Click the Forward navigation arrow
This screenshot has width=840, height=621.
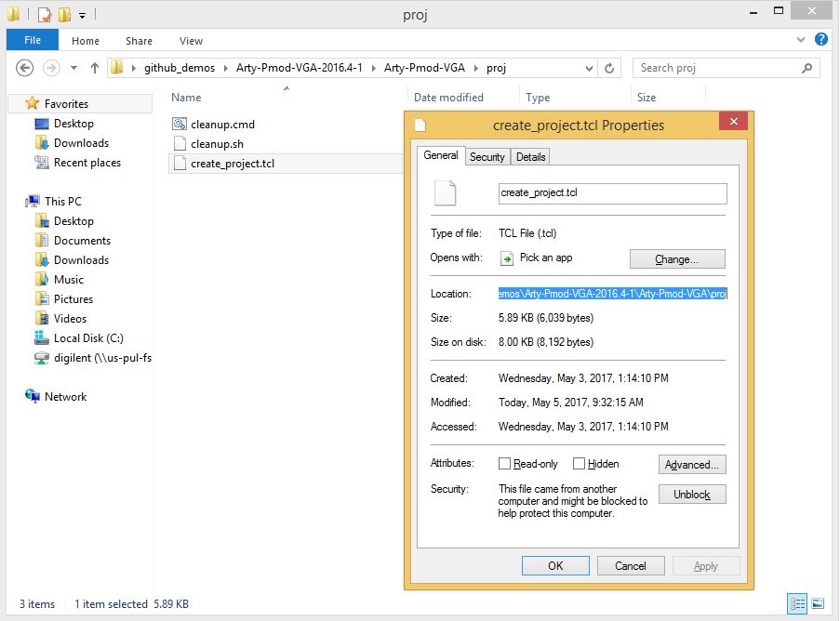51,68
